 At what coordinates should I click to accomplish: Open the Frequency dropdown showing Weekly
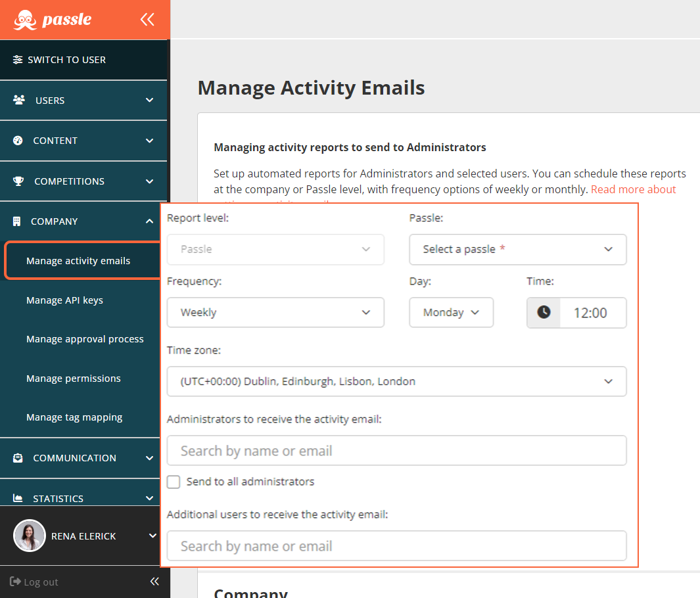pyautogui.click(x=275, y=312)
